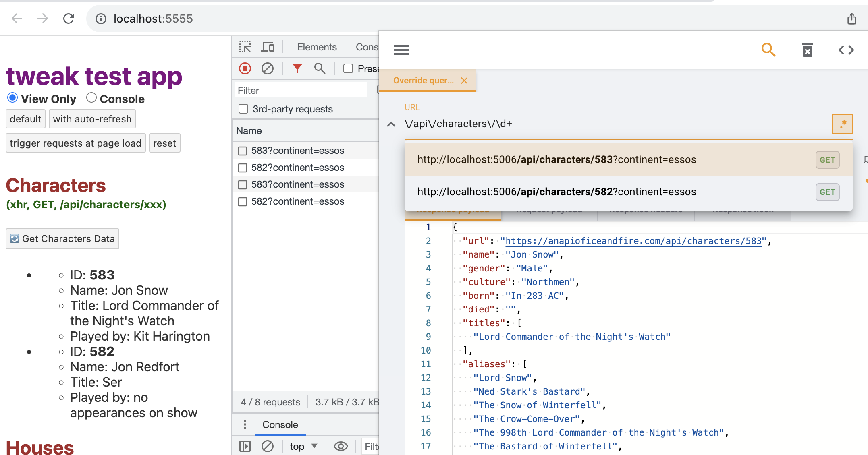The image size is (868, 455).
Task: Click the orange search magnifier icon
Action: click(x=768, y=50)
